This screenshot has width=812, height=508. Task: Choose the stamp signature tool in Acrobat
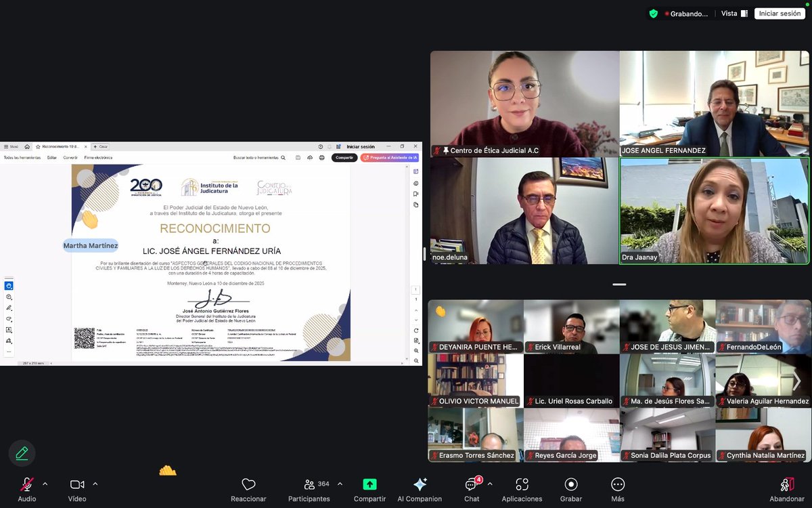pyautogui.click(x=9, y=341)
